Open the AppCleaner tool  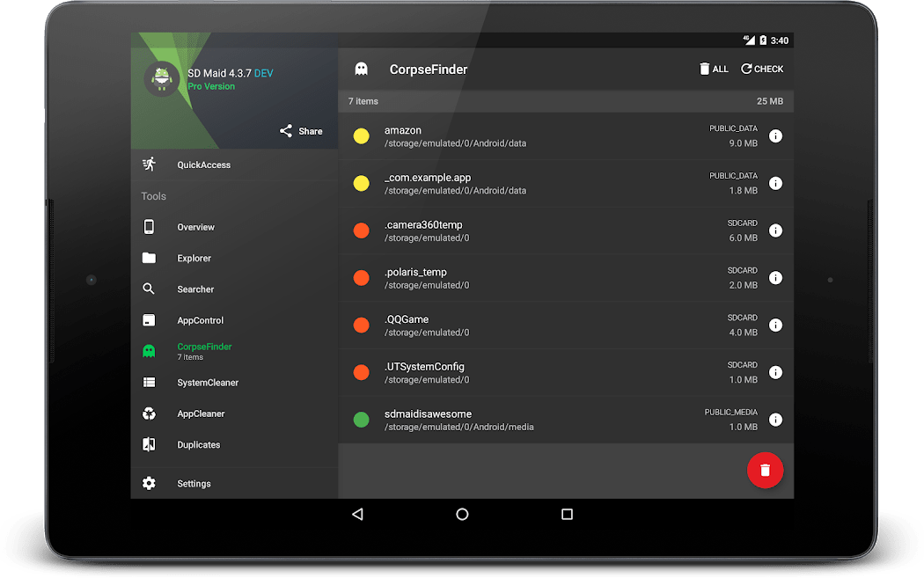point(200,413)
